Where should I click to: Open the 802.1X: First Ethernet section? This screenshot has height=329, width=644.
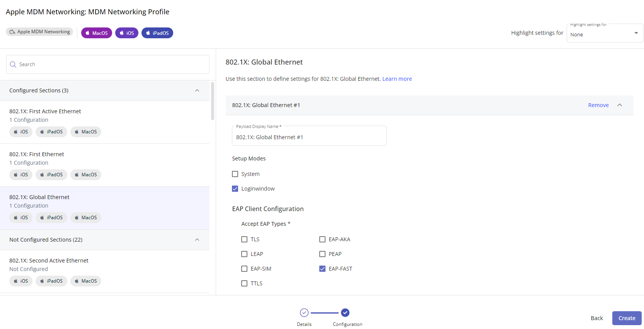click(x=105, y=165)
